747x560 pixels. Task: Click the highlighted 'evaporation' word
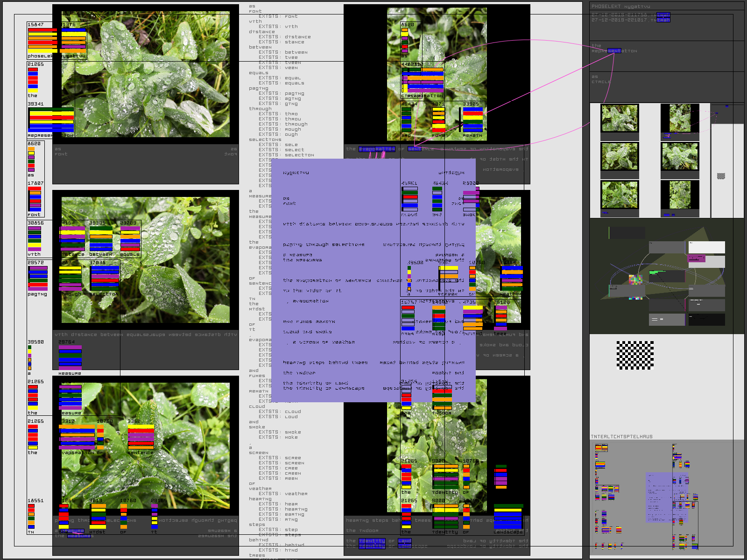[x=377, y=149]
